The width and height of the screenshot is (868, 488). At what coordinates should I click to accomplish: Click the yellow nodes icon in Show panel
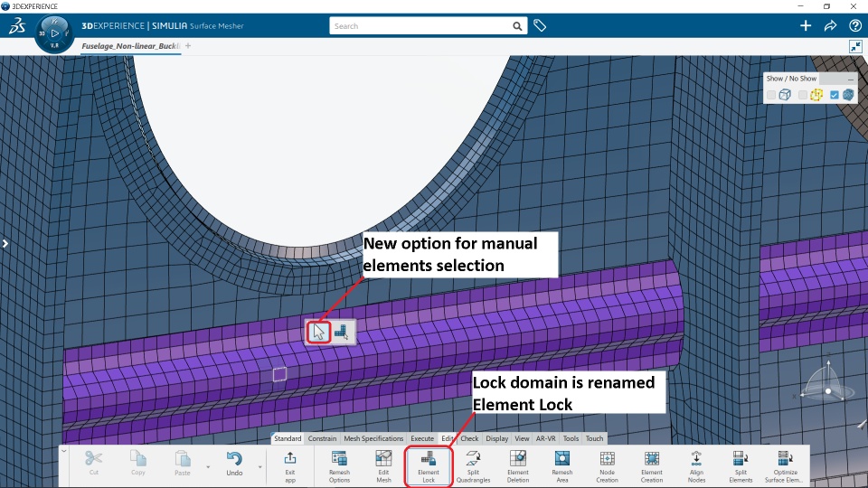[x=816, y=95]
